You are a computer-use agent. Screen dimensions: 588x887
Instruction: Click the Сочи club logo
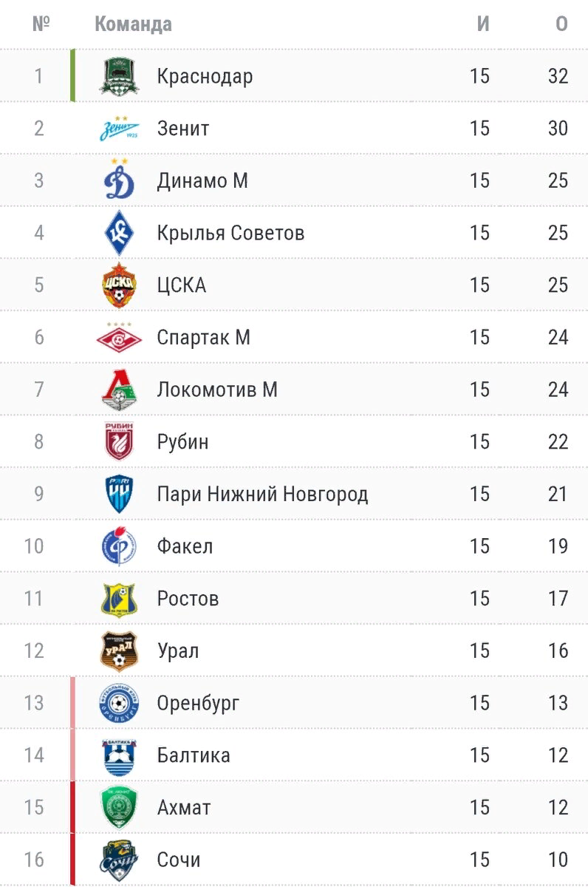pos(119,860)
